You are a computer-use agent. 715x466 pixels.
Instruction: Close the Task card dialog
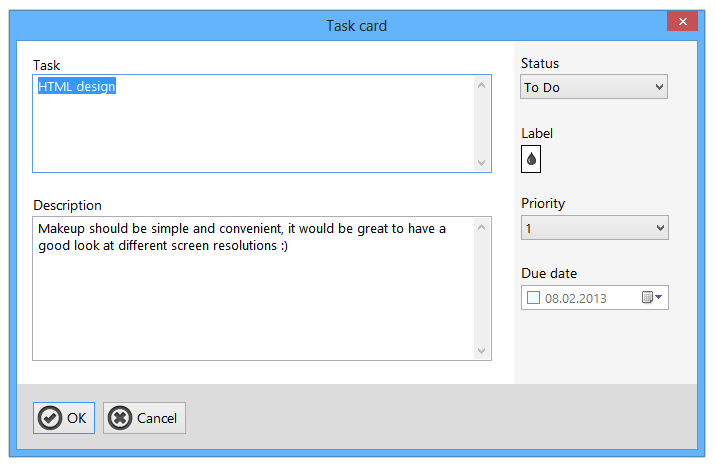(682, 21)
